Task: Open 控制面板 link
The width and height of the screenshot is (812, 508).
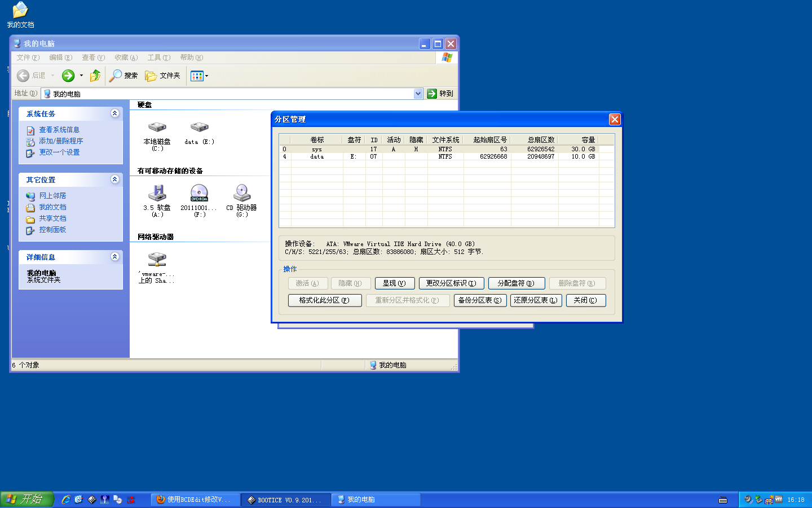Action: (52, 230)
